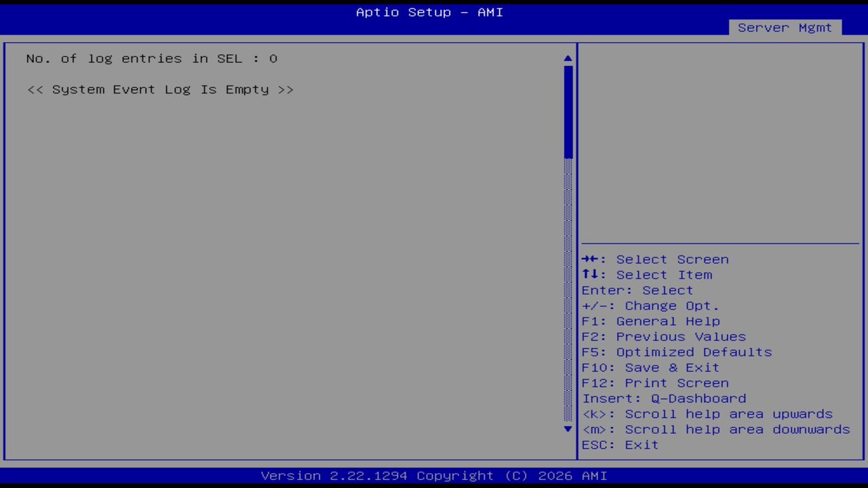Click the ESC Exit entry
Screen dimensions: 868x488
[619, 445]
